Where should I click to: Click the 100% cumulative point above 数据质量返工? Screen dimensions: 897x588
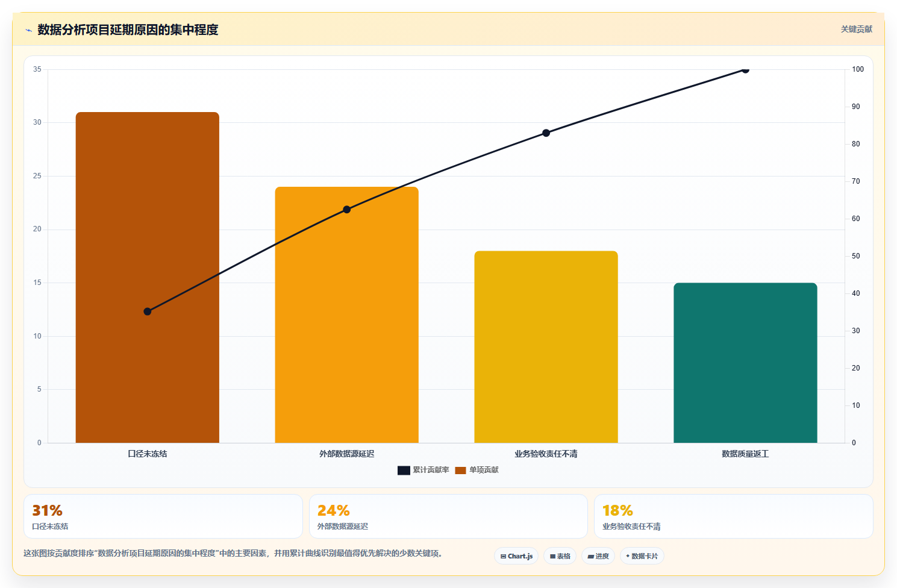coord(745,70)
